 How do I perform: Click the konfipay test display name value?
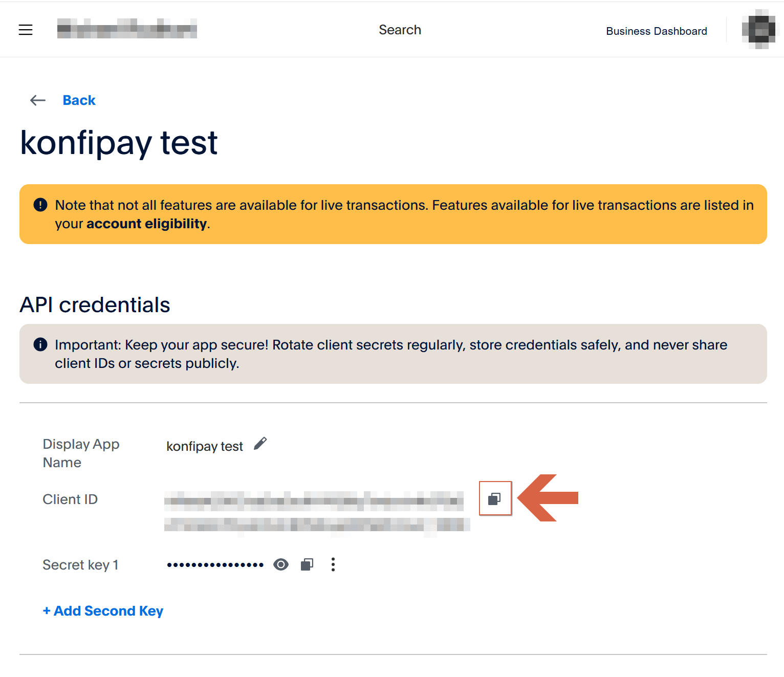[204, 447]
